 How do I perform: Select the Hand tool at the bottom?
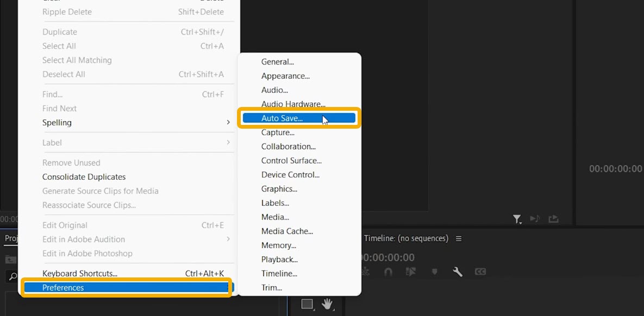[328, 305]
